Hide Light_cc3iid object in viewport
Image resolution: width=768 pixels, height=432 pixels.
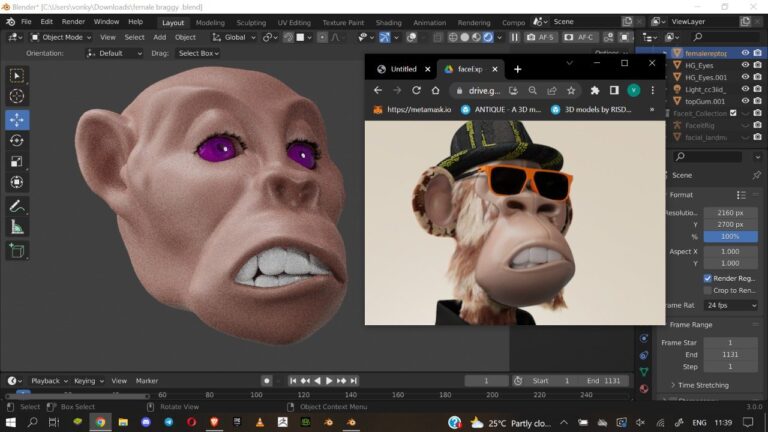(x=745, y=89)
